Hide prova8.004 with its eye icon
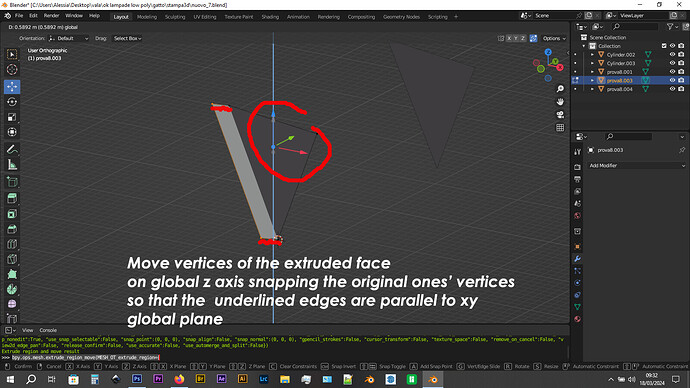The width and height of the screenshot is (690, 388). (672, 89)
